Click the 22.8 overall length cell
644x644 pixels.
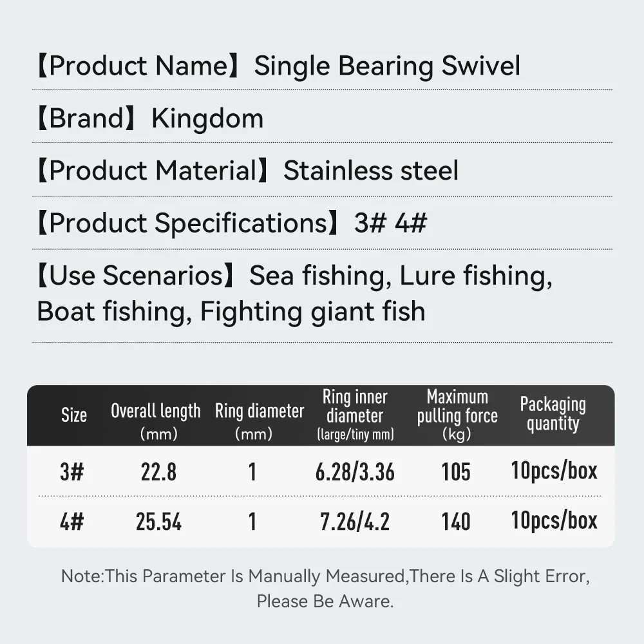(158, 472)
